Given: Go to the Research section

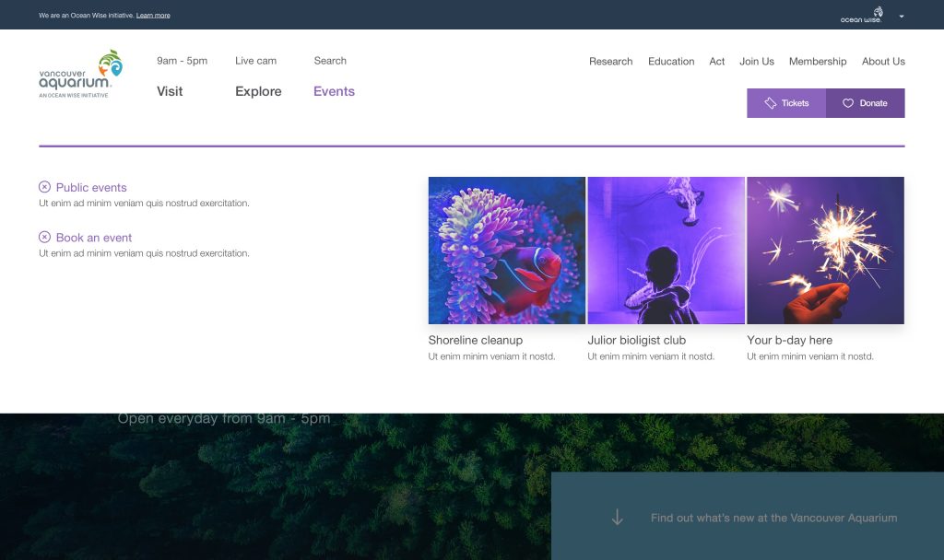Looking at the screenshot, I should coord(610,62).
